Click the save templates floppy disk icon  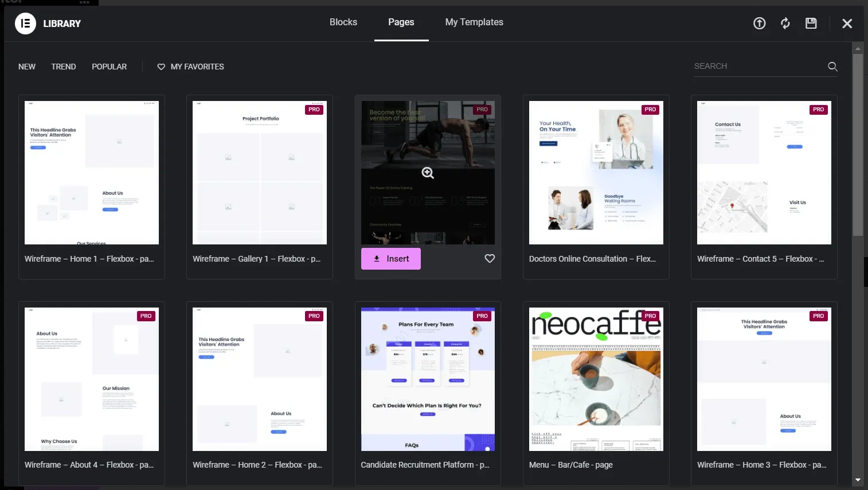[811, 23]
